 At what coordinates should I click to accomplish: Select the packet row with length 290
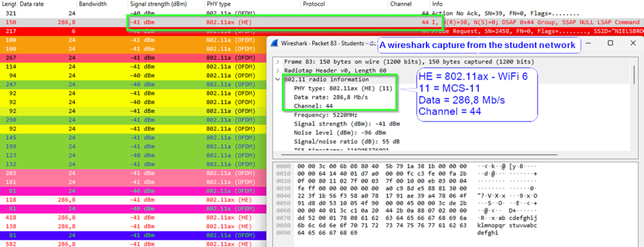[133, 119]
